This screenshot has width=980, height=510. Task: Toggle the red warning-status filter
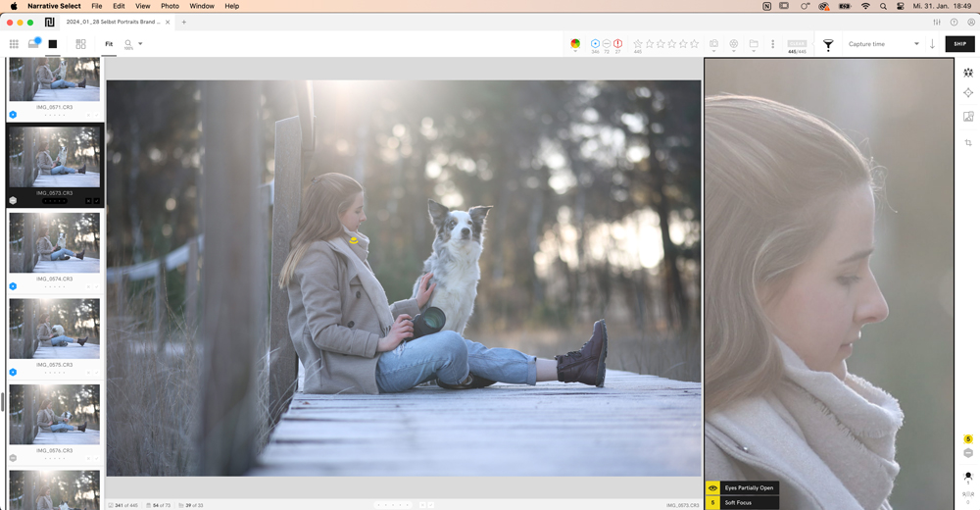pyautogui.click(x=617, y=44)
